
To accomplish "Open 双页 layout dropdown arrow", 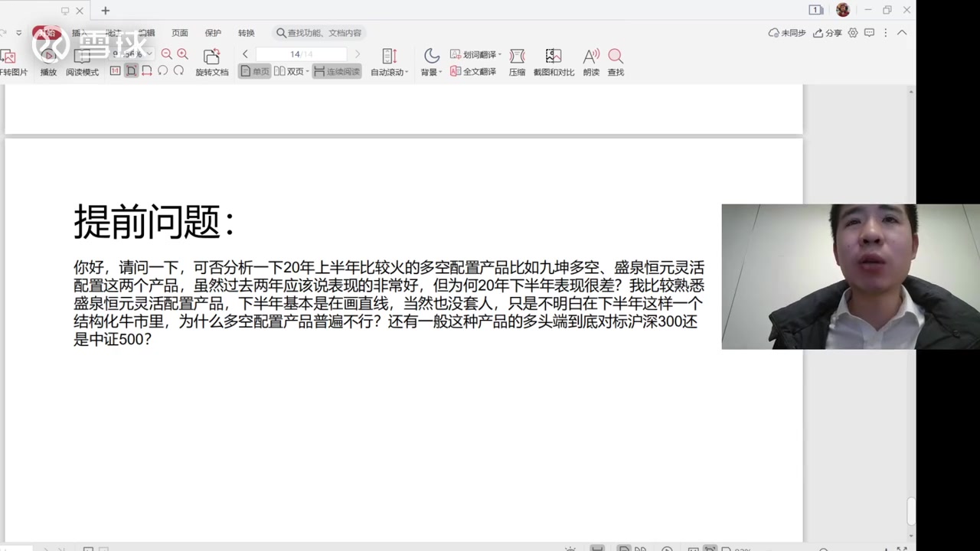I will click(307, 72).
